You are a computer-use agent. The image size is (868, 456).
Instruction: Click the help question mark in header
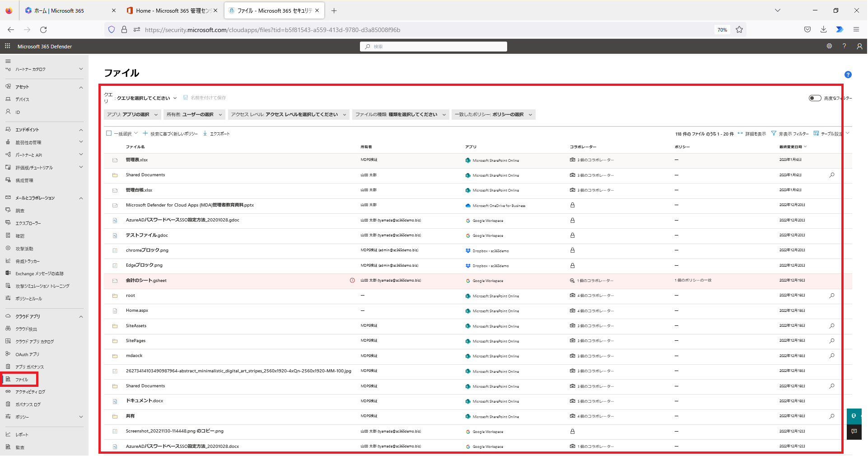844,46
